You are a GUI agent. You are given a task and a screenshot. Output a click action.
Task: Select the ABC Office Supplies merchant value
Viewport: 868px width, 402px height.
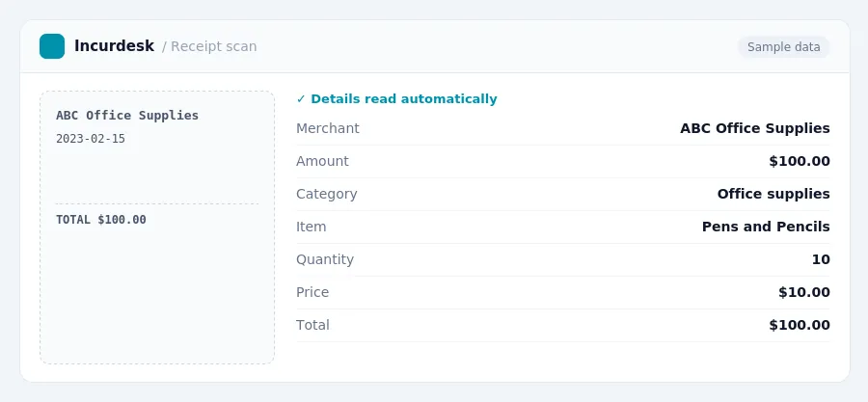755,128
